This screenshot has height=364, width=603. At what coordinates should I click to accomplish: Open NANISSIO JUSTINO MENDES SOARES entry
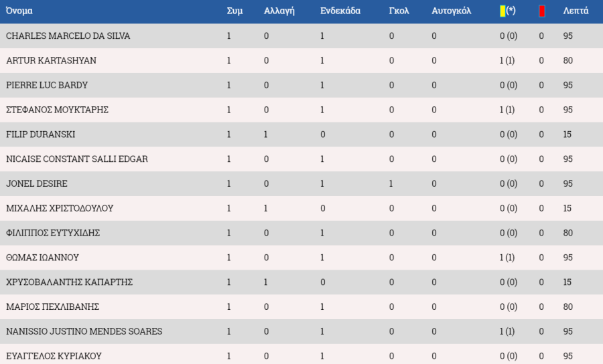84,331
